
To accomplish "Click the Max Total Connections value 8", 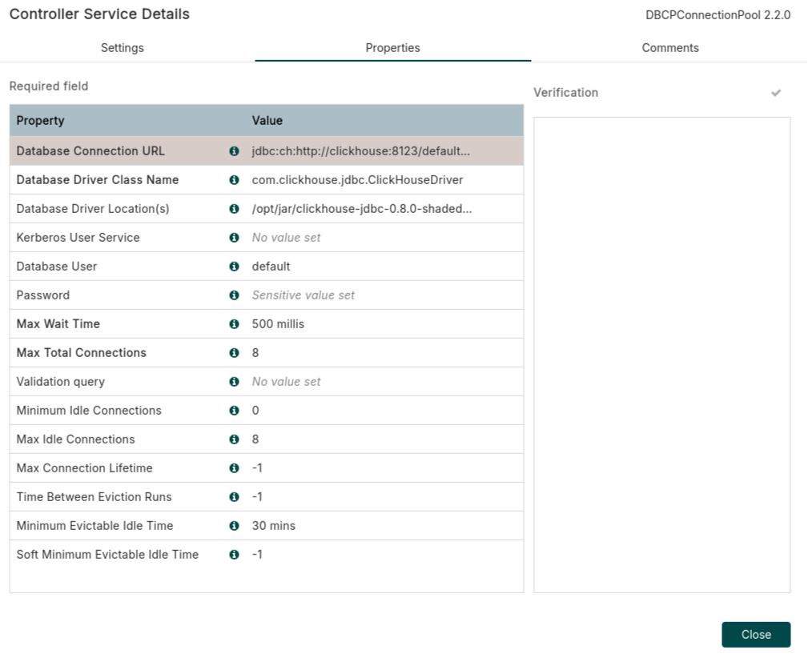I will (x=255, y=353).
